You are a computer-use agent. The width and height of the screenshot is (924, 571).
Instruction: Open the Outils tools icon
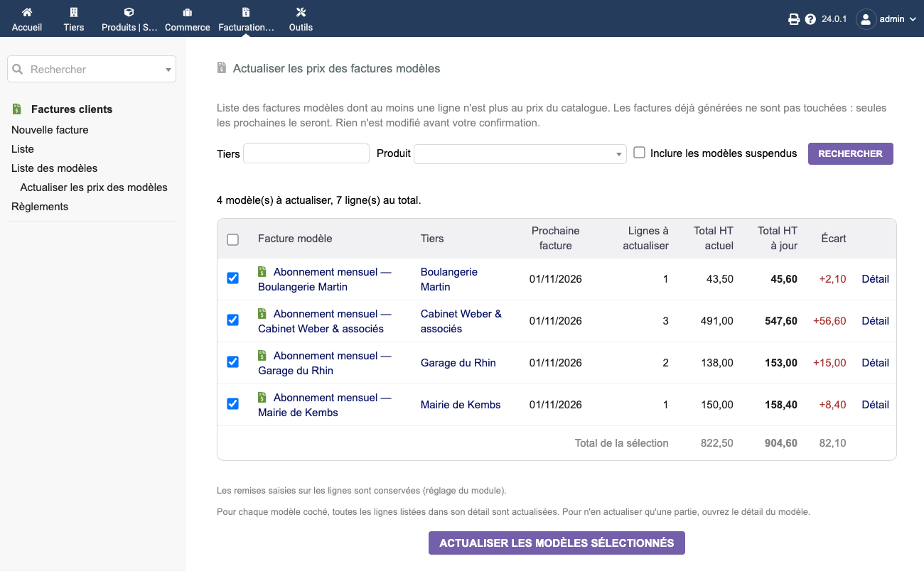click(301, 12)
